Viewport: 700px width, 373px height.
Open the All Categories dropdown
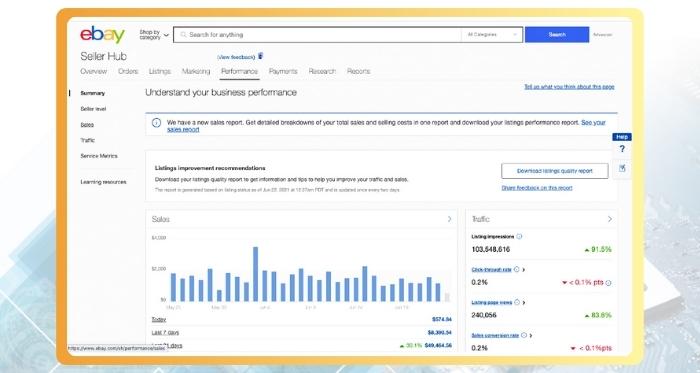click(492, 34)
